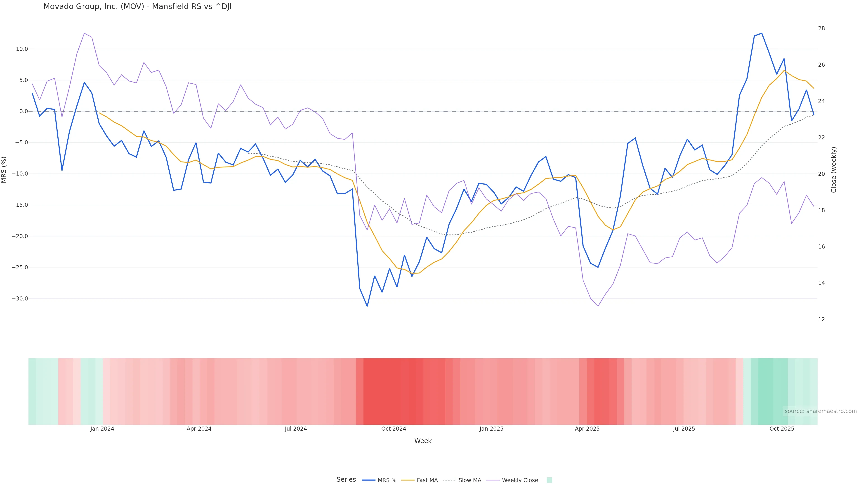The image size is (868, 488).
Task: Click the Week x-axis title
Action: pos(422,441)
